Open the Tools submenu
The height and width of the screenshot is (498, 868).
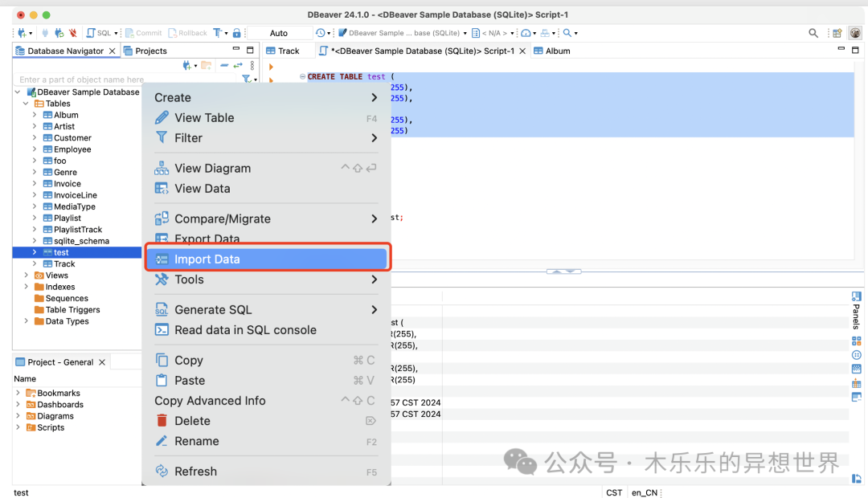[266, 280]
